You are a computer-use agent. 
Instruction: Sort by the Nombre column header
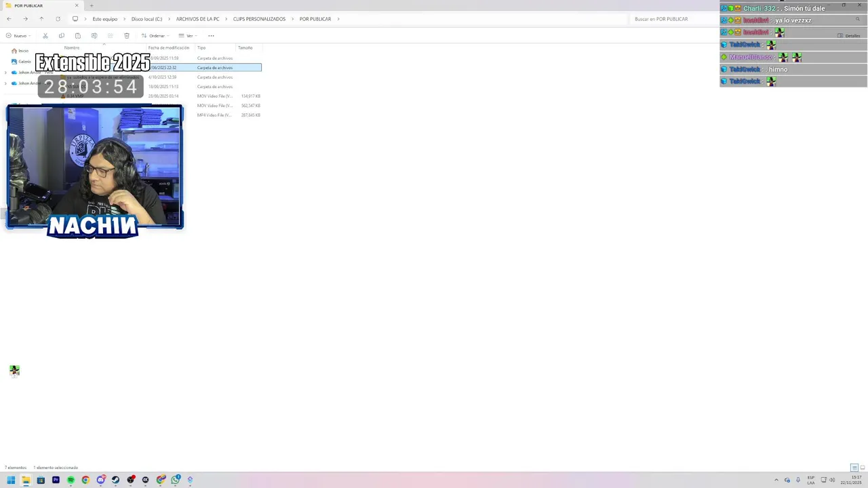tap(72, 47)
